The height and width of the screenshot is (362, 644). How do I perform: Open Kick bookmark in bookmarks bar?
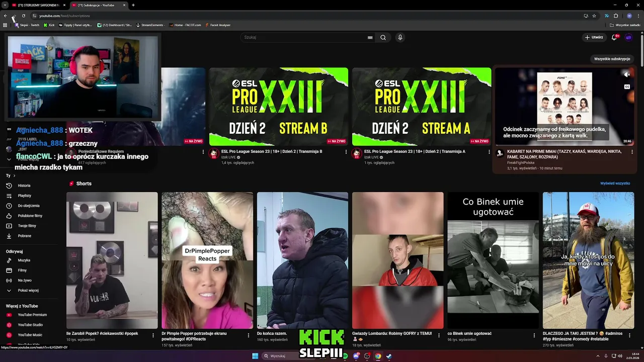pyautogui.click(x=49, y=25)
